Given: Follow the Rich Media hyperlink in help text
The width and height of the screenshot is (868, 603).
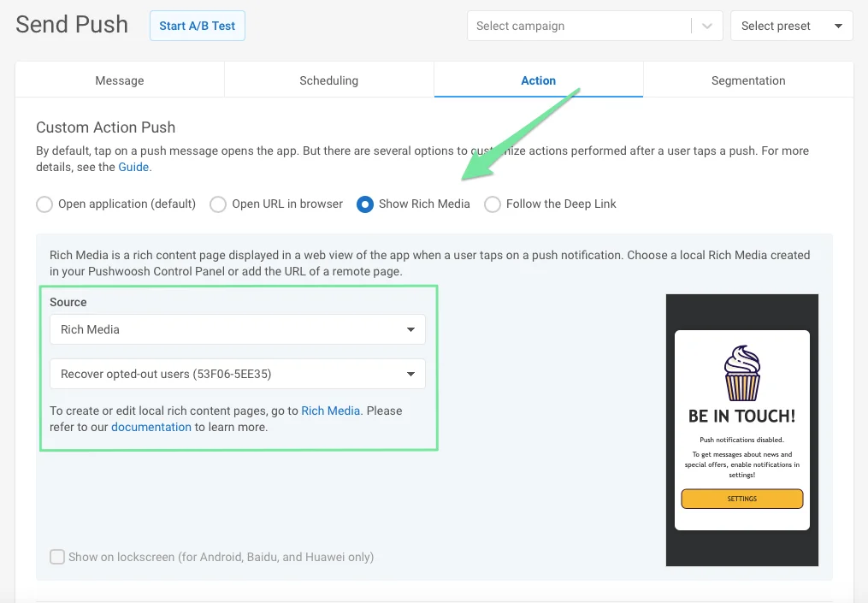Looking at the screenshot, I should coord(330,411).
